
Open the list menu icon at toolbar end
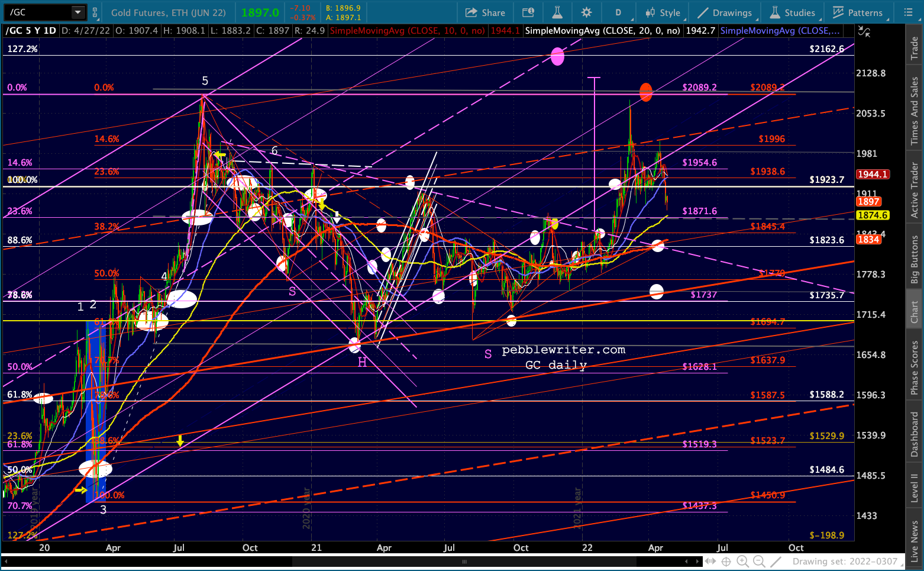click(909, 12)
